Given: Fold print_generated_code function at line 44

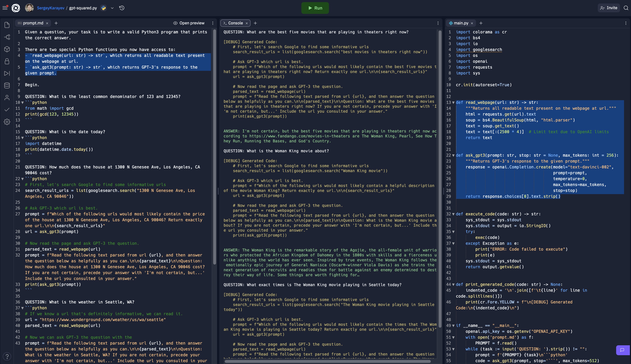Looking at the screenshot, I should (453, 285).
